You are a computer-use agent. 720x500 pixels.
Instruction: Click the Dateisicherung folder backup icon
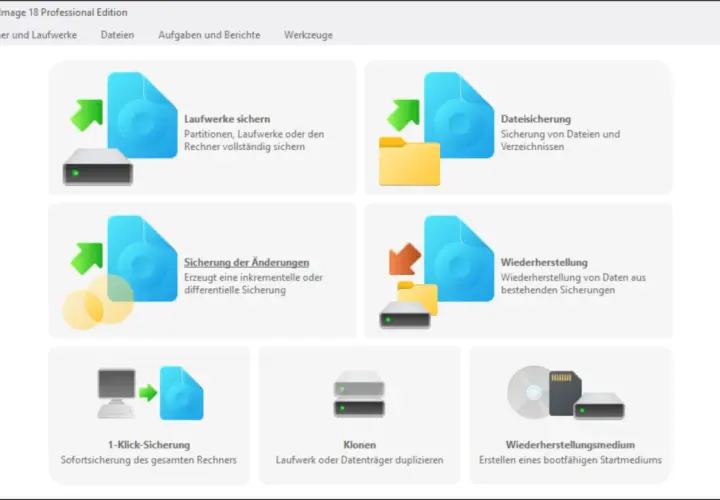(437, 129)
